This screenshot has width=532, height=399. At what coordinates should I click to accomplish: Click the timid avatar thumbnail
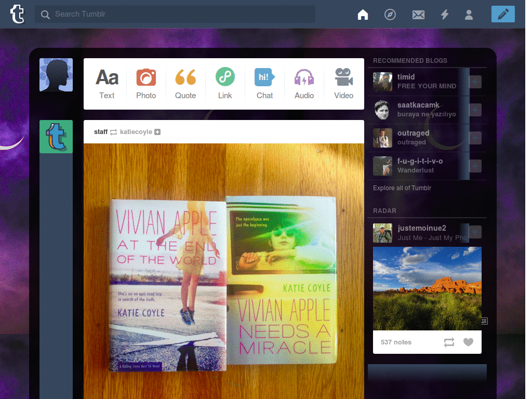382,82
